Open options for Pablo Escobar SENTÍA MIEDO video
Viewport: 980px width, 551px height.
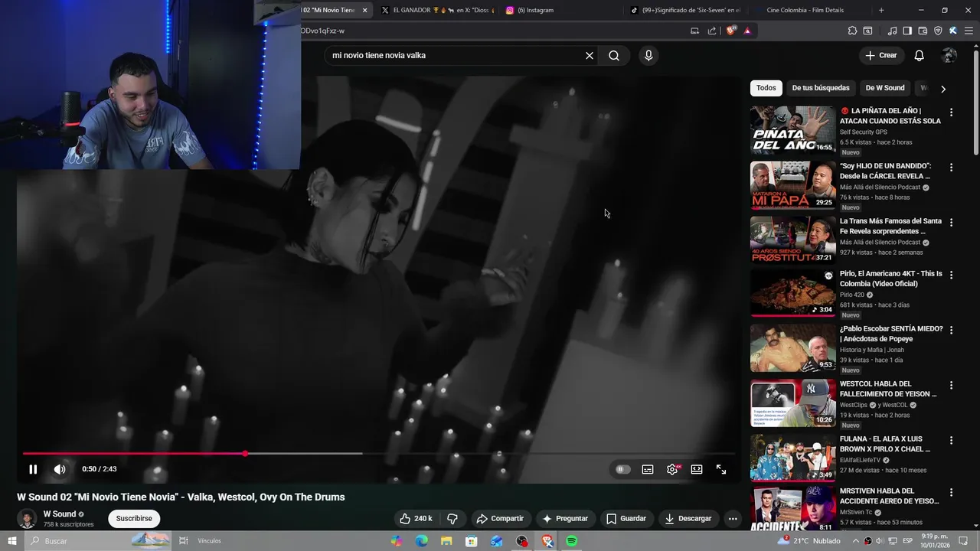pyautogui.click(x=952, y=330)
